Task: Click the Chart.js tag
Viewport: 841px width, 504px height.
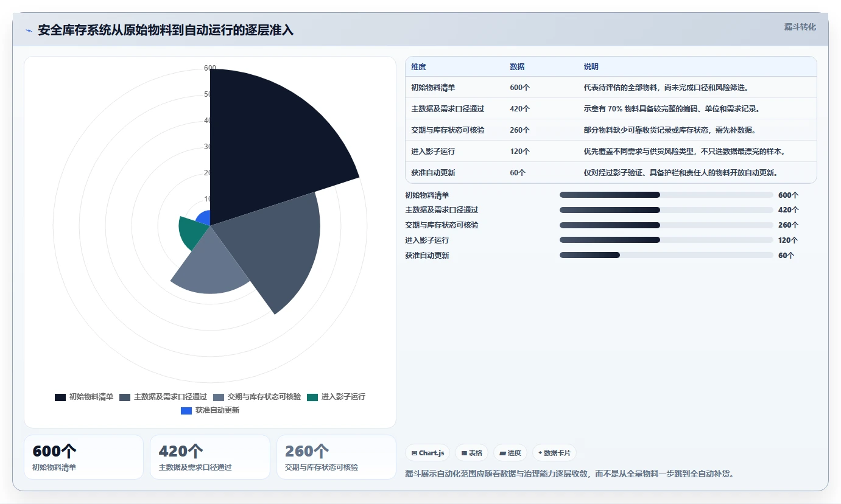Action: coord(428,453)
